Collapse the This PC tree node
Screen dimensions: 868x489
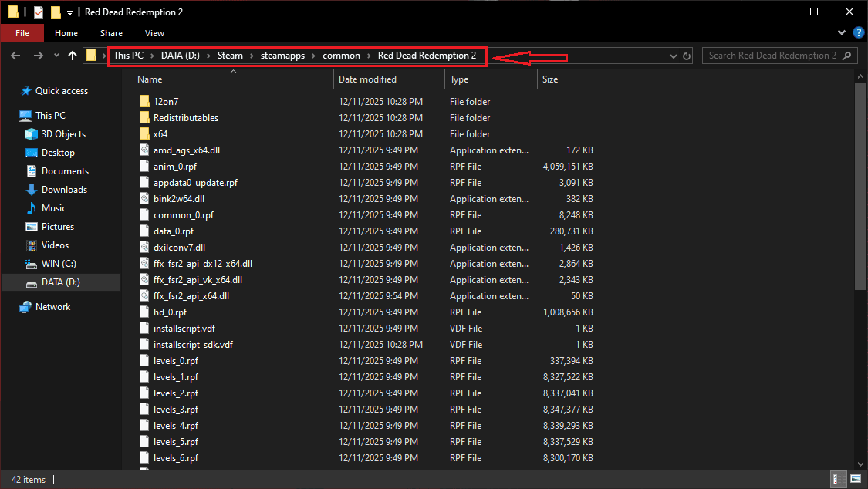coord(11,116)
